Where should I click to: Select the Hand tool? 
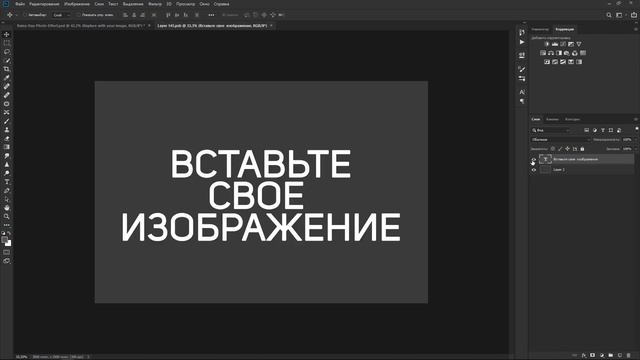[7, 208]
